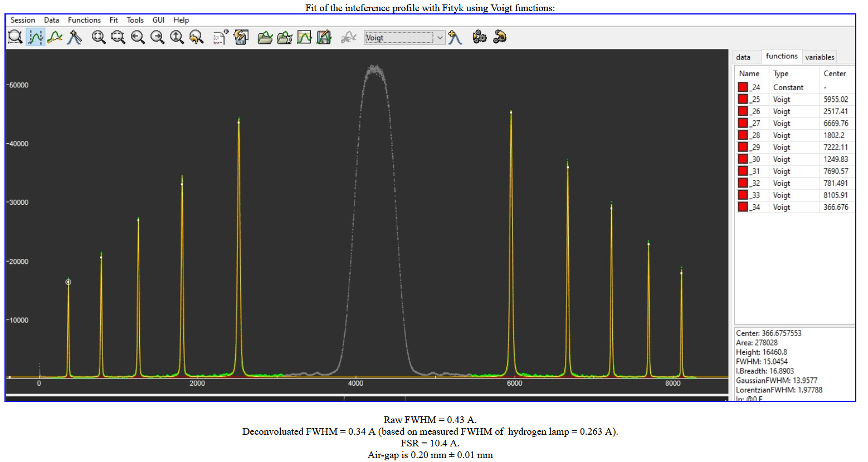The width and height of the screenshot is (868, 462).
Task: Choose the add-peak mode tool
Action: coord(74,37)
